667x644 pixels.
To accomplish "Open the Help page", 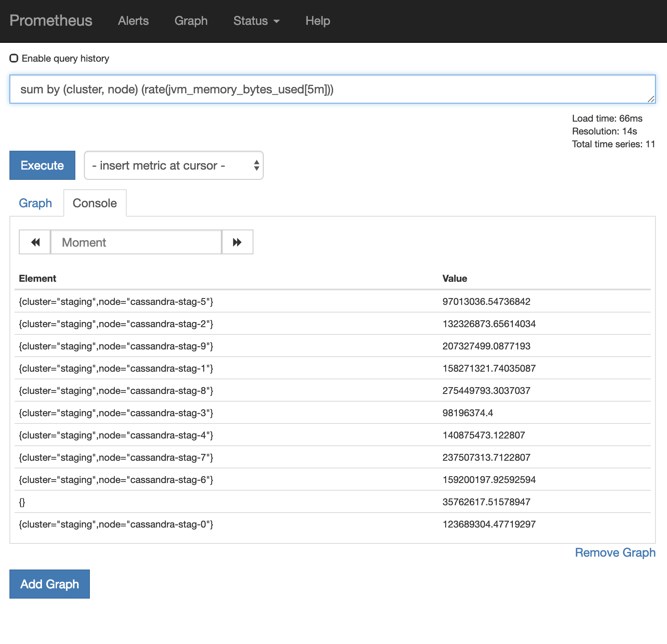I will pos(317,21).
